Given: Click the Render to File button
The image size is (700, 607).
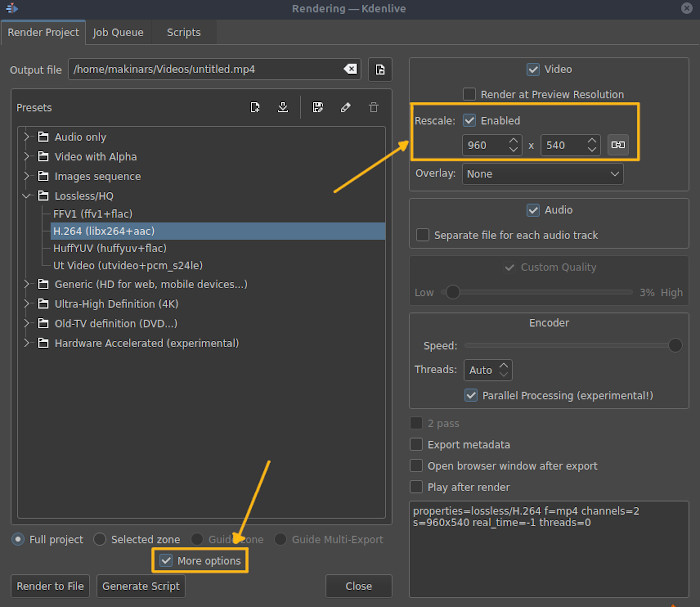Looking at the screenshot, I should (x=50, y=586).
